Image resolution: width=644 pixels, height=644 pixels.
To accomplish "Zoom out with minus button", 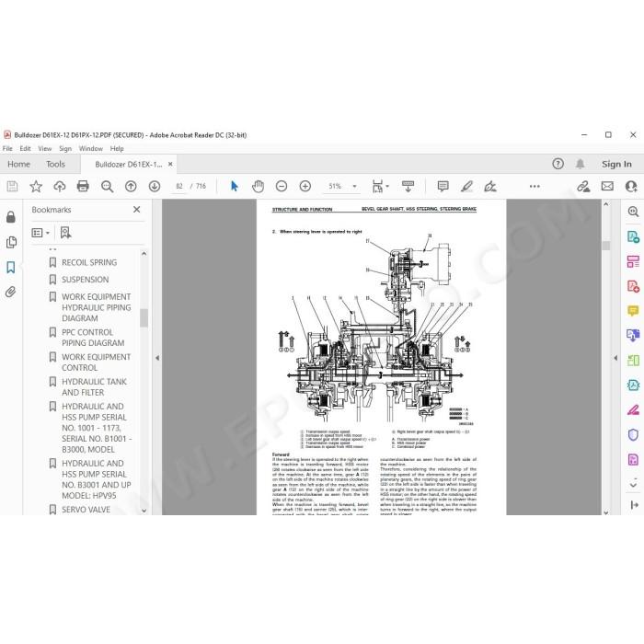I will 282,187.
